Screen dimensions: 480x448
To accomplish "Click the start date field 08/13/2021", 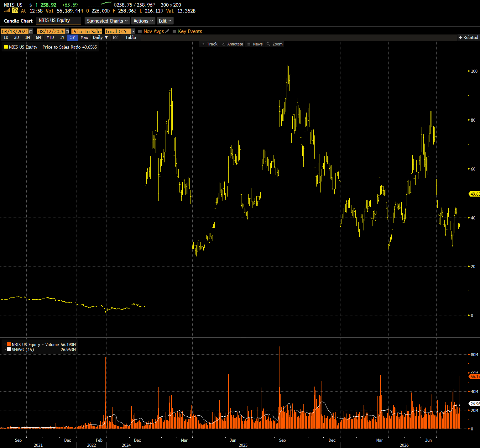I will (x=15, y=31).
